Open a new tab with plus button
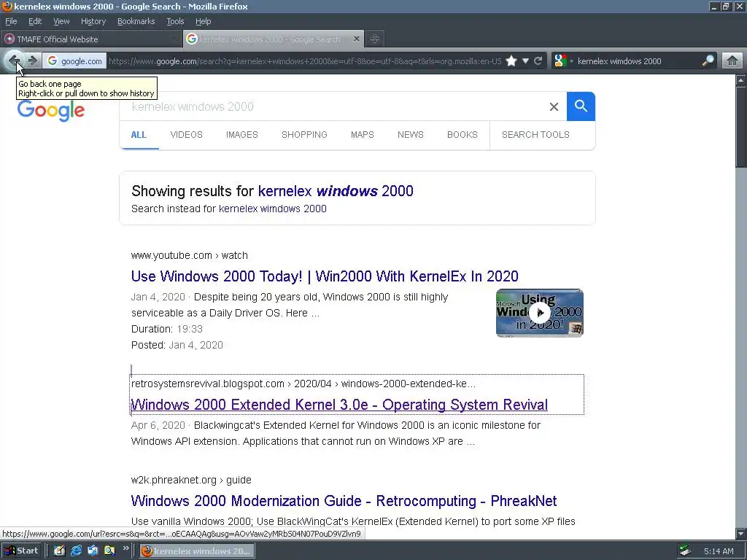Image resolution: width=747 pixels, height=560 pixels. coord(375,39)
